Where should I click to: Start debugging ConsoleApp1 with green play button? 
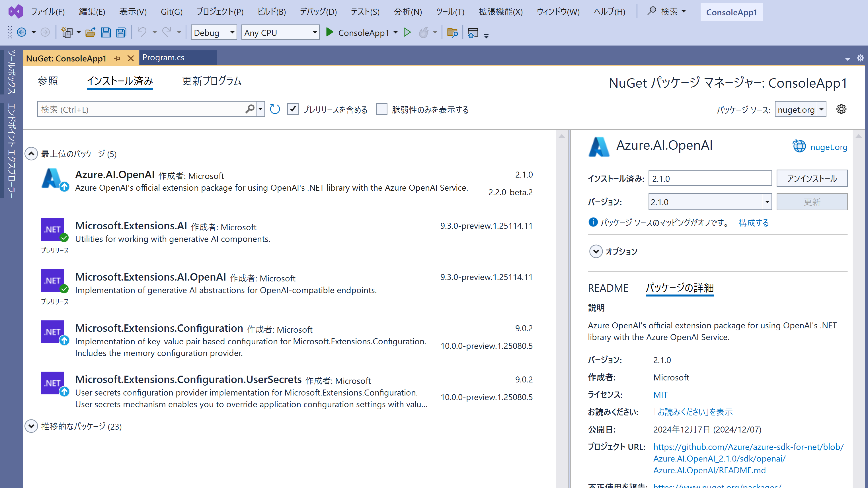330,32
